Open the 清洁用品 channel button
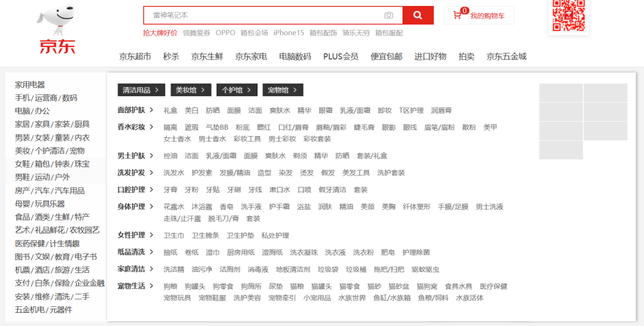 point(141,90)
